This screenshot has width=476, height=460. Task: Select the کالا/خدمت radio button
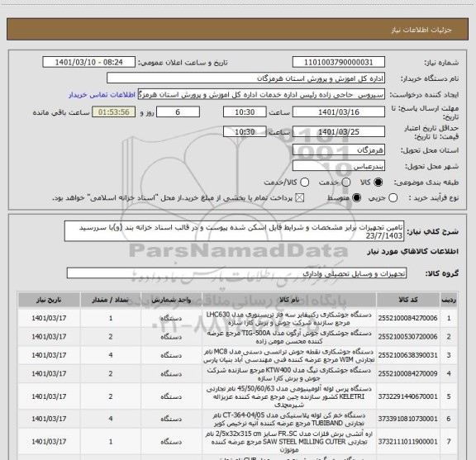pyautogui.click(x=304, y=183)
